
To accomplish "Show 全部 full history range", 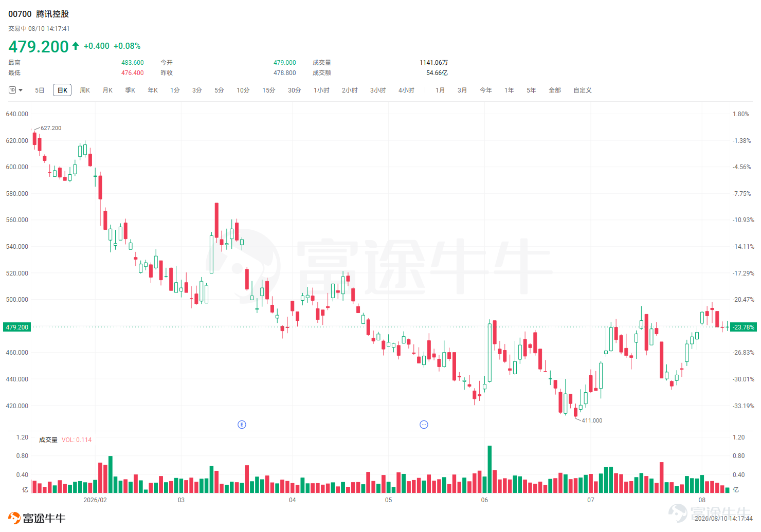I will click(x=555, y=90).
